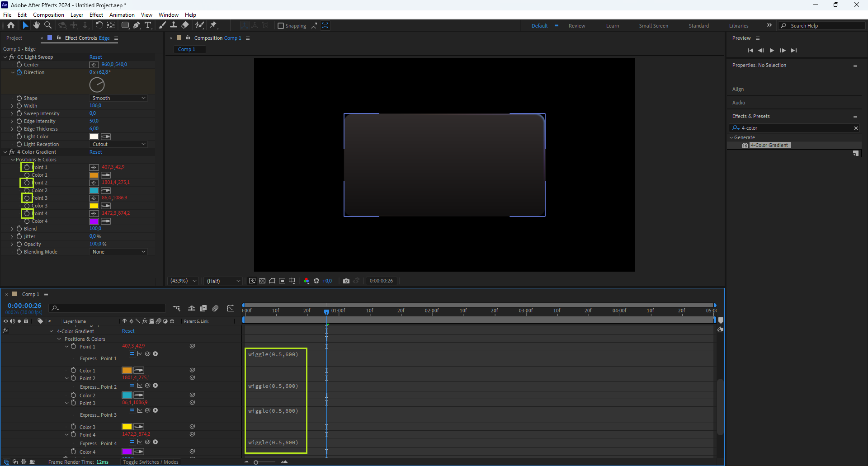This screenshot has height=466, width=868.
Task: Open the Shape dropdown set to Smooth
Action: click(118, 98)
